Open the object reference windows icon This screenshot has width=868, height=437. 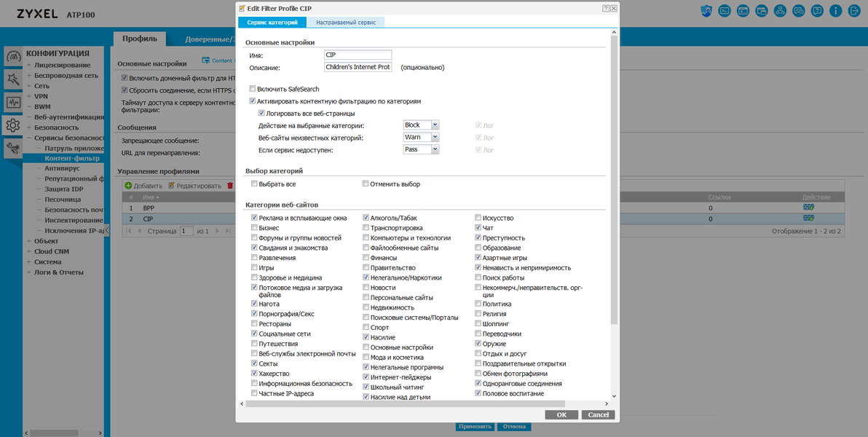[761, 10]
